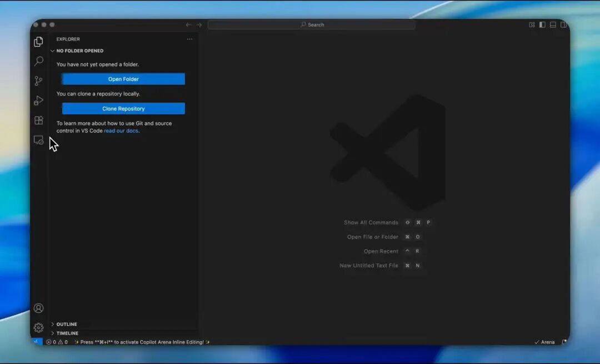Open Explorer views and more actions menu
The width and height of the screenshot is (600, 364).
click(190, 39)
